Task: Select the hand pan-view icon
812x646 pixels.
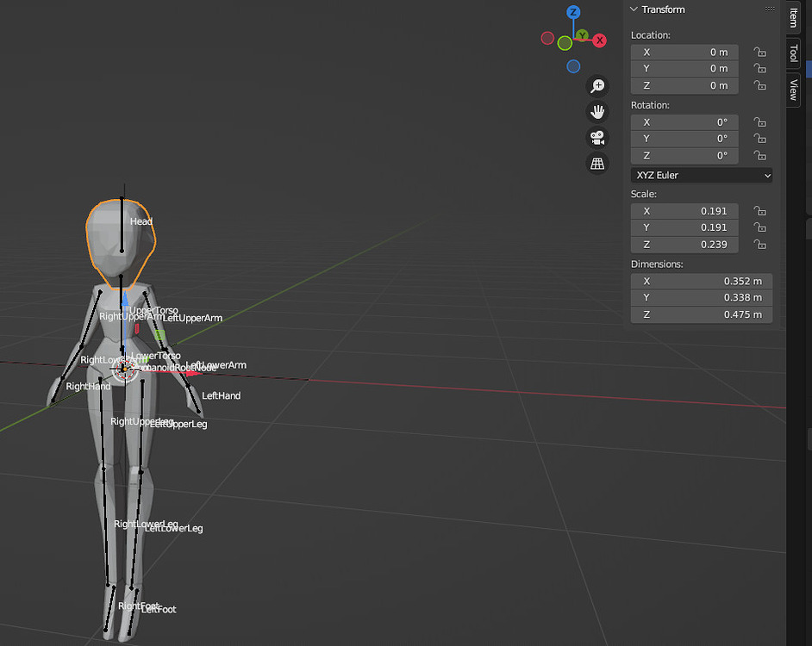Action: click(x=597, y=111)
